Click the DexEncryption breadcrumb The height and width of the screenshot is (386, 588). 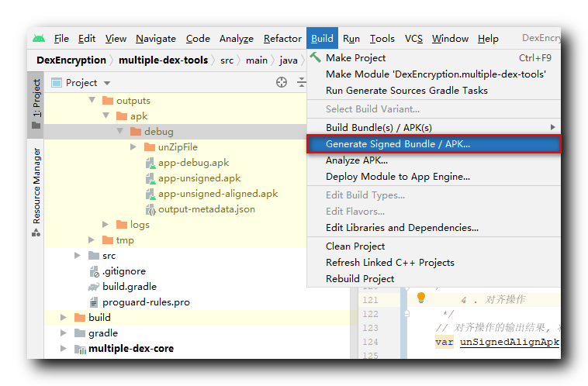(x=71, y=60)
